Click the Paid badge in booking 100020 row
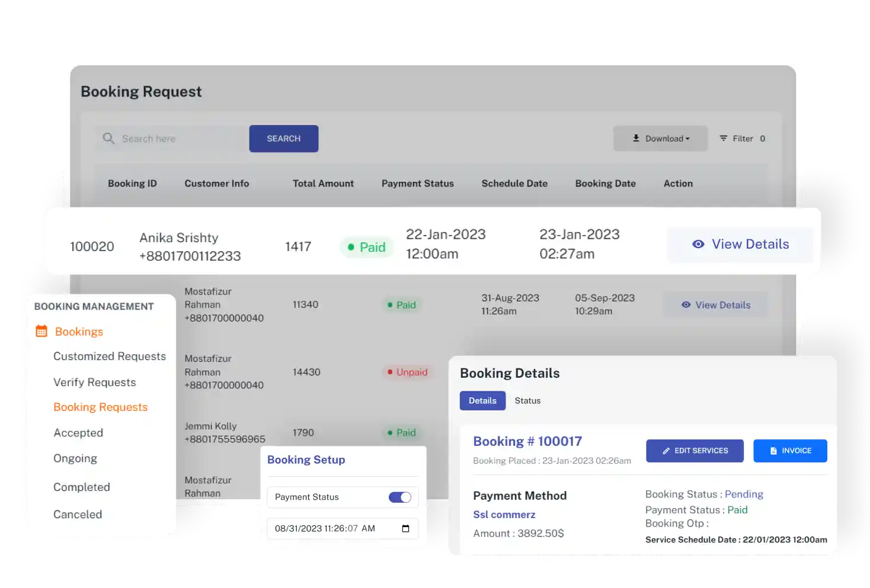 [367, 248]
